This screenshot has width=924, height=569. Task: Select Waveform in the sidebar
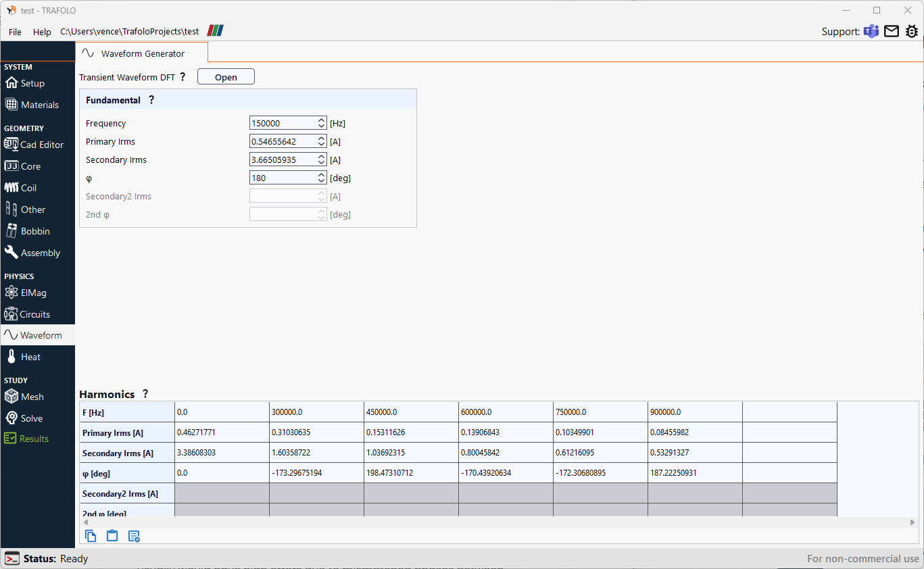38,335
